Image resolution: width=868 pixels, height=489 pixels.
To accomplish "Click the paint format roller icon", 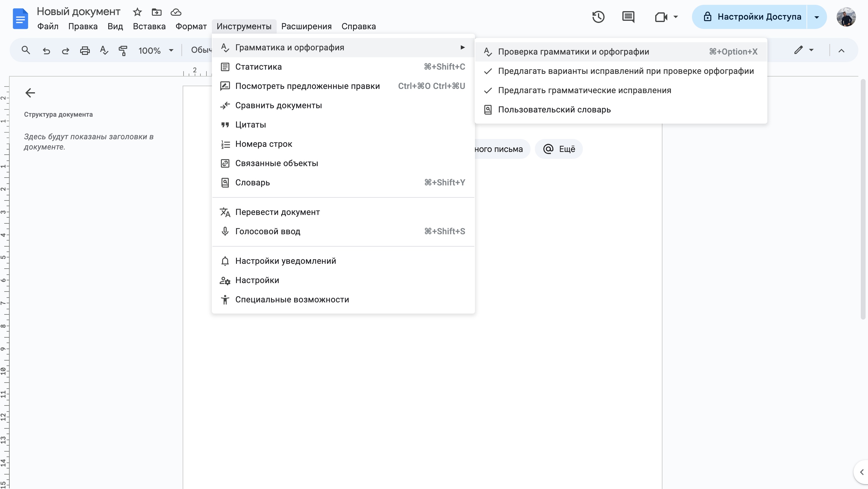I will [x=123, y=51].
